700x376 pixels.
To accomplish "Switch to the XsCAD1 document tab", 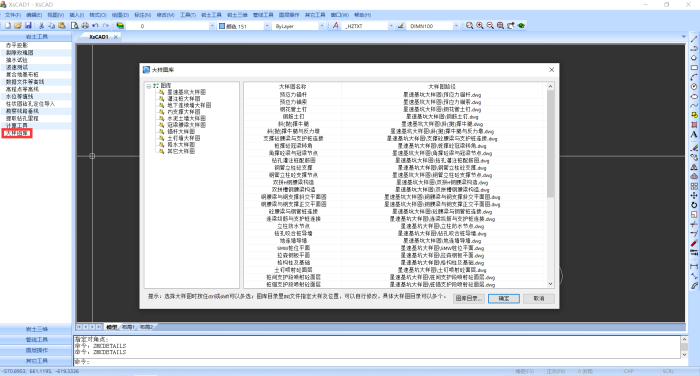I will [x=99, y=37].
